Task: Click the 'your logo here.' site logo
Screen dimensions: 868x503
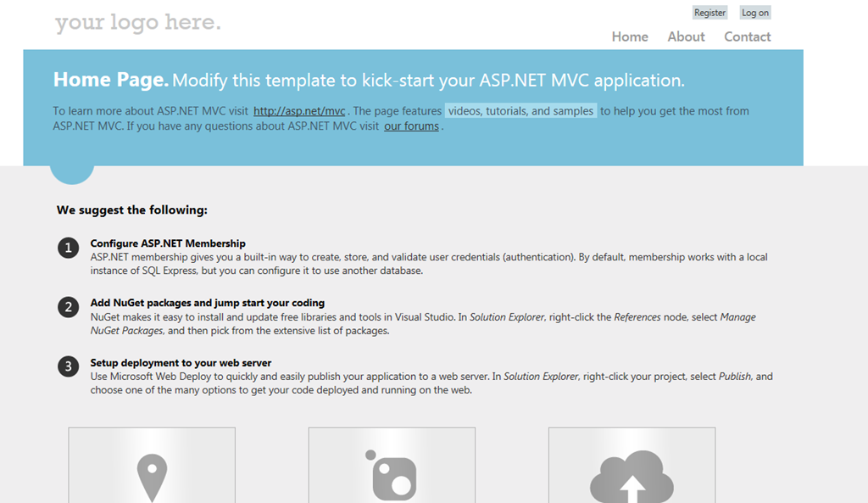Action: [x=138, y=23]
